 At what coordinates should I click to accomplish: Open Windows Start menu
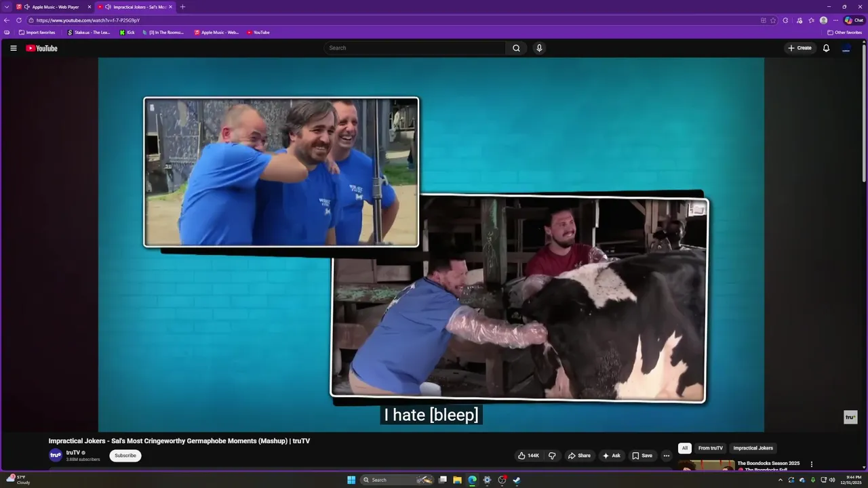pyautogui.click(x=351, y=480)
